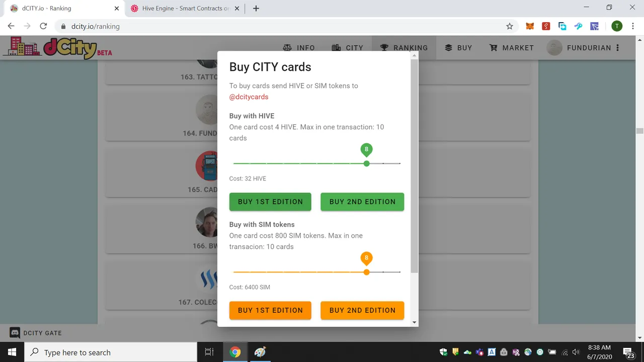644x362 pixels.
Task: Click the purple paper-plane extension icon
Action: [x=595, y=26]
